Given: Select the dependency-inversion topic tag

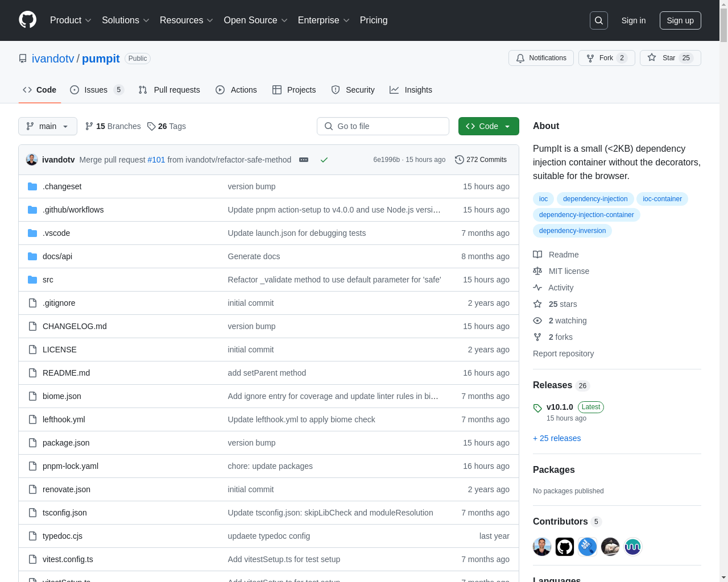Looking at the screenshot, I should 572,231.
